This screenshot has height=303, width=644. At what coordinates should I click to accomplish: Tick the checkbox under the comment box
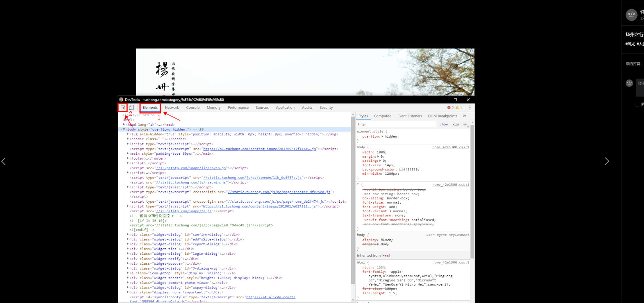point(637,105)
